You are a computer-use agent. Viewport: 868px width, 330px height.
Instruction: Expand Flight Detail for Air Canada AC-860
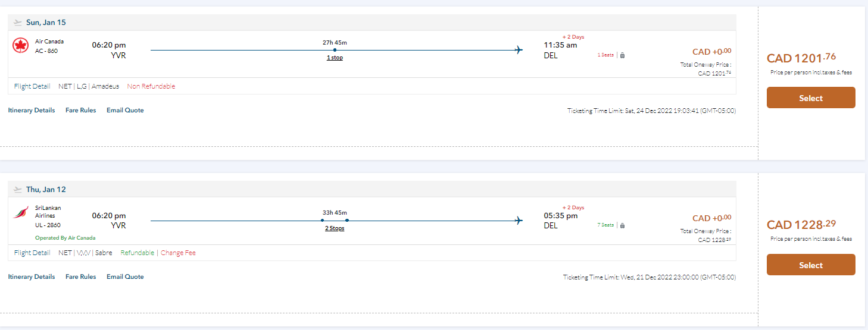(32, 86)
